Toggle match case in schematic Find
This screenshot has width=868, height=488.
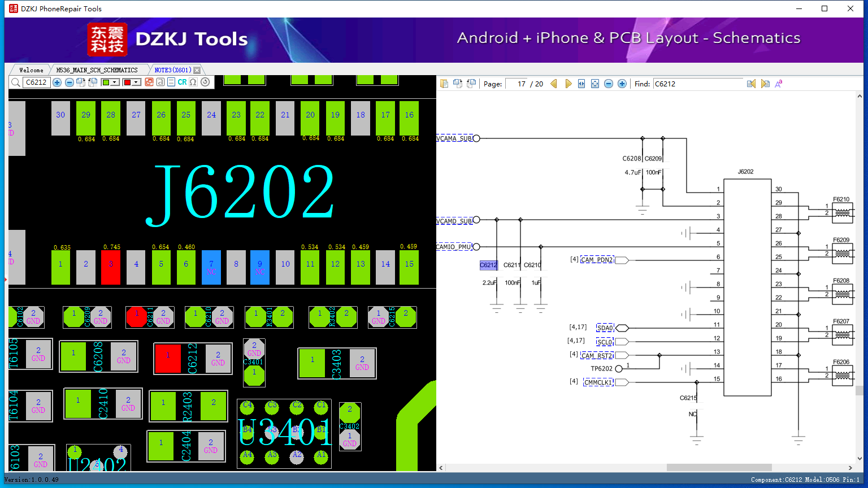(x=779, y=84)
